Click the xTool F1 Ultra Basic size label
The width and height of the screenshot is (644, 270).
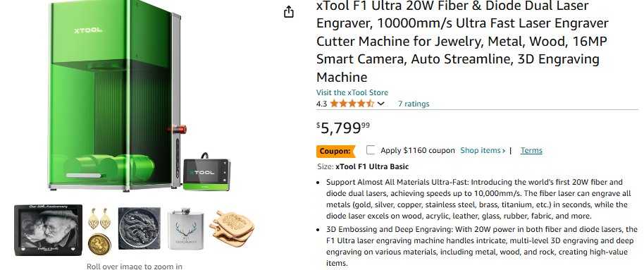pos(372,167)
